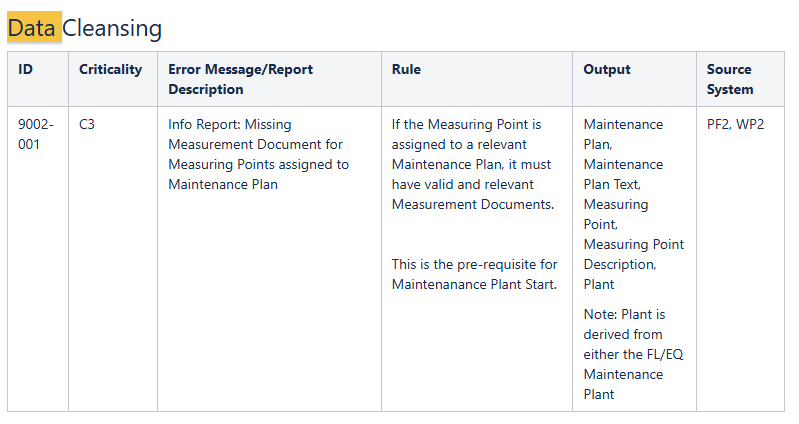Select the C3 criticality cell

[88, 125]
